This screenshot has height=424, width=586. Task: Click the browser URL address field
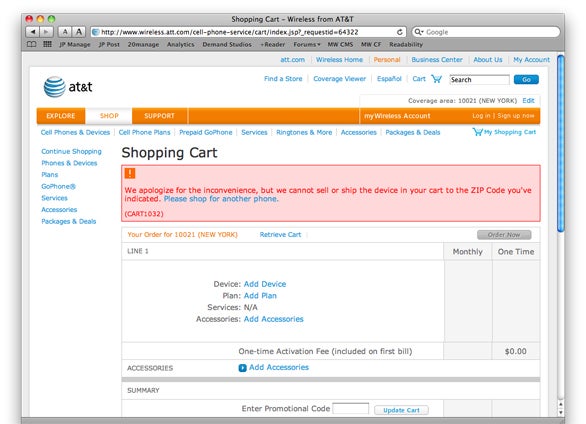point(248,32)
